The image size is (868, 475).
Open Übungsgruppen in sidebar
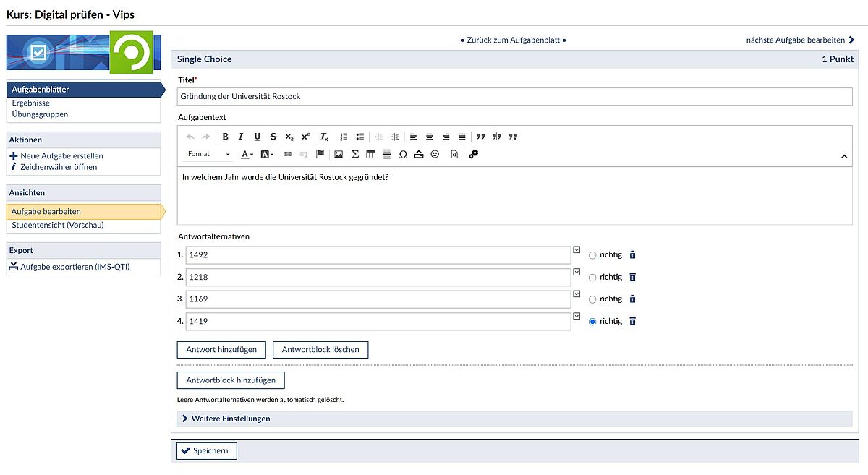[x=40, y=114]
